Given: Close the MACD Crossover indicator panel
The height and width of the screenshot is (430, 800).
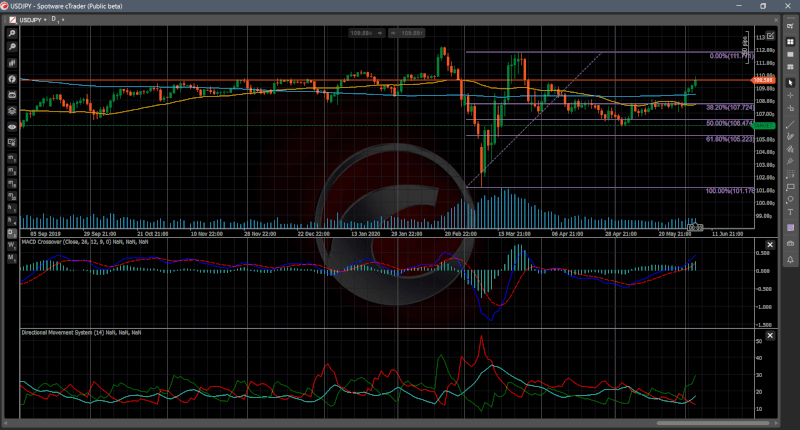Looking at the screenshot, I should (770, 244).
